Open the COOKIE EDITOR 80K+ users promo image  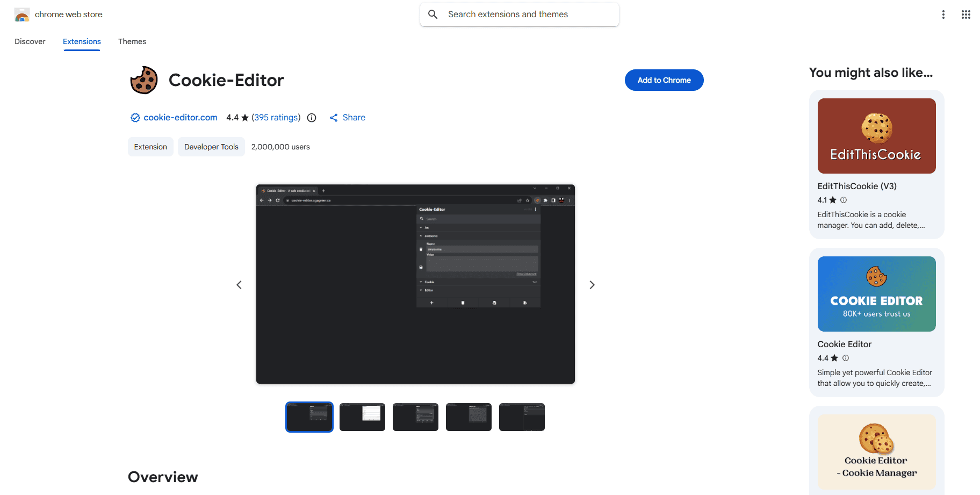pyautogui.click(x=877, y=294)
